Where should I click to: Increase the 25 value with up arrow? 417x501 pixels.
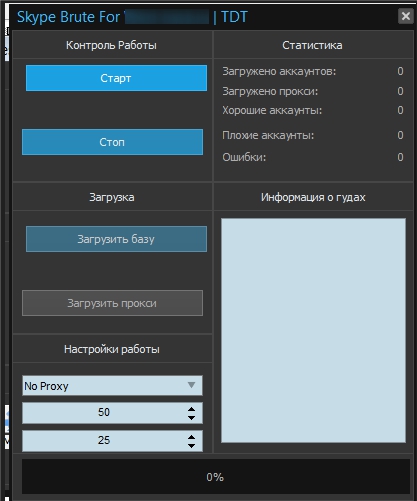[x=191, y=437]
